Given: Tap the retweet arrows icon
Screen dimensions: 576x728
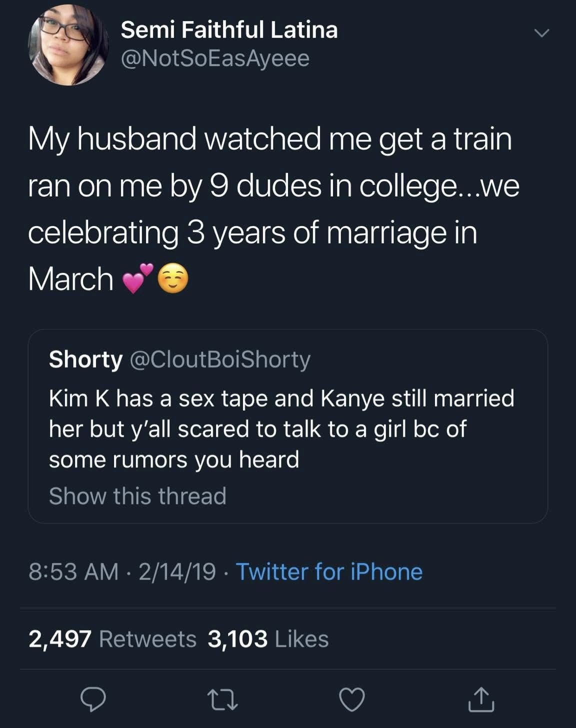Looking at the screenshot, I should [x=223, y=699].
